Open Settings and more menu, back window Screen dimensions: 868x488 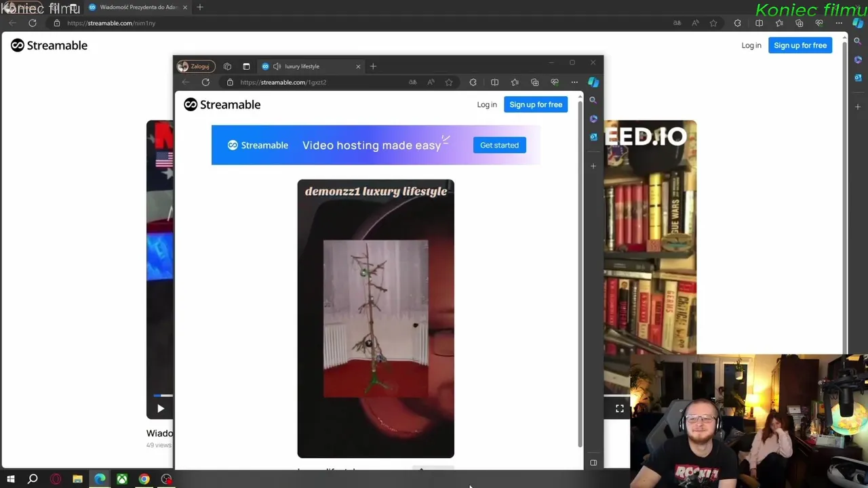coord(839,23)
